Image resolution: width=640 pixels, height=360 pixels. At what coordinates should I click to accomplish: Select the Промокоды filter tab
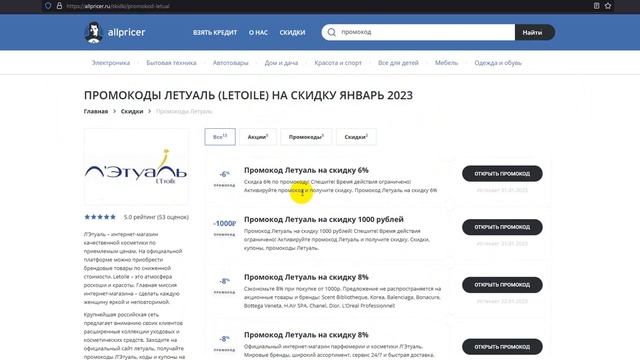tap(306, 137)
